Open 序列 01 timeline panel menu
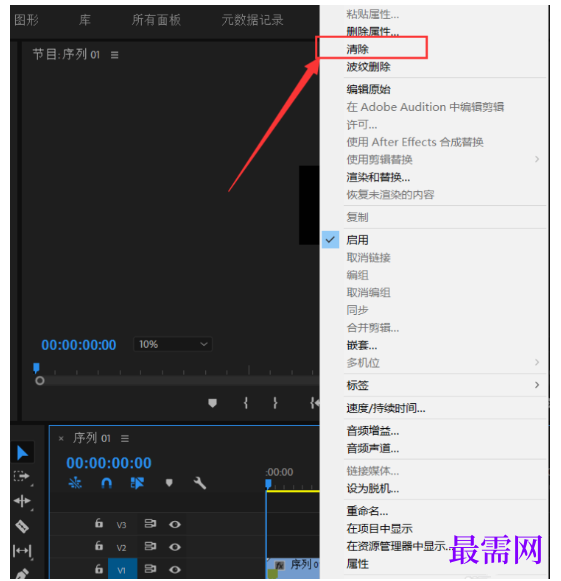 point(125,439)
